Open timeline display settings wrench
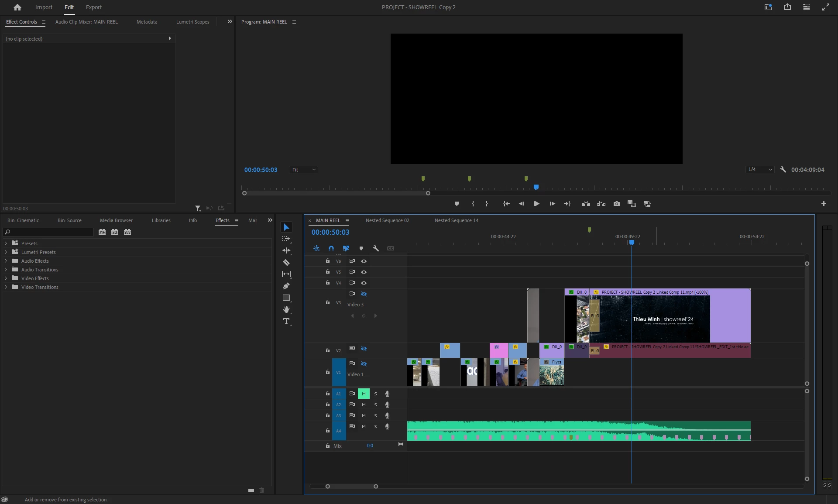Screen dimensions: 838x504 [376, 248]
